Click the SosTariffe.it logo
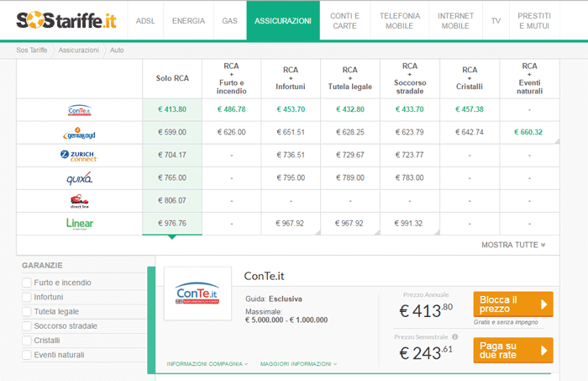Viewport: 588px width, 381px height. pos(66,20)
